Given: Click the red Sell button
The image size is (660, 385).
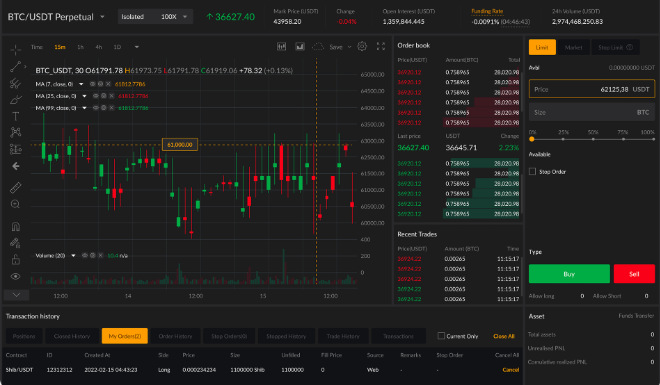Looking at the screenshot, I should tap(634, 274).
